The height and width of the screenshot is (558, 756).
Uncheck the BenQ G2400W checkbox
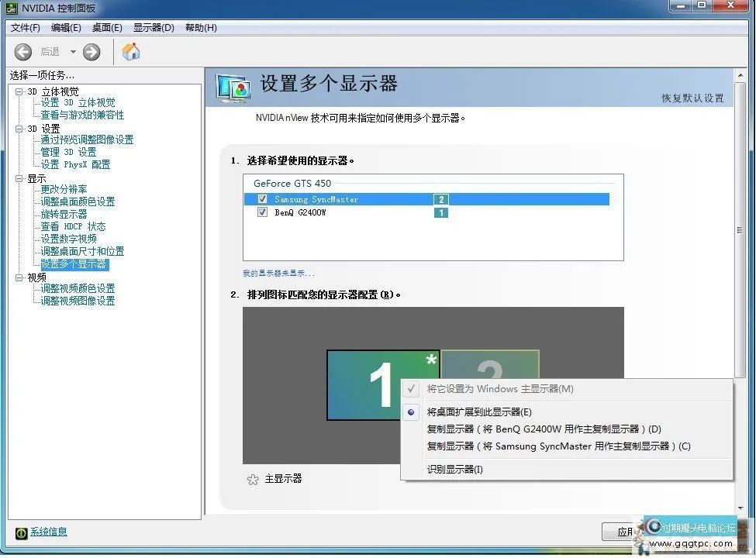click(x=263, y=212)
